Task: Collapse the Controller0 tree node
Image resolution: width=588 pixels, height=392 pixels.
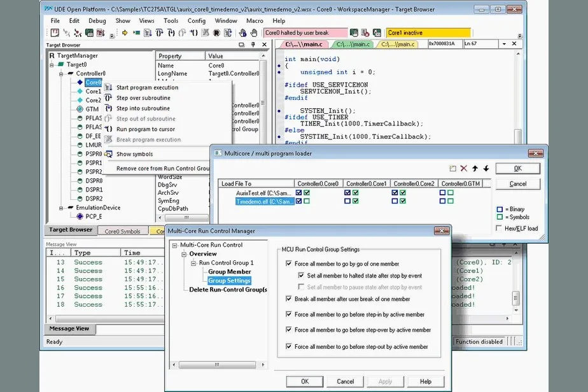Action: coord(61,74)
